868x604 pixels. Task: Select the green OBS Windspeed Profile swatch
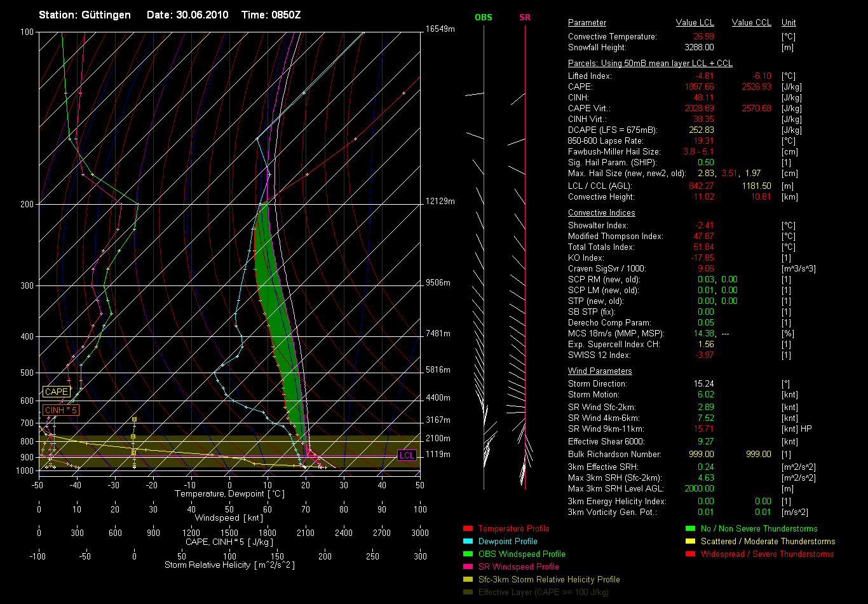468,554
